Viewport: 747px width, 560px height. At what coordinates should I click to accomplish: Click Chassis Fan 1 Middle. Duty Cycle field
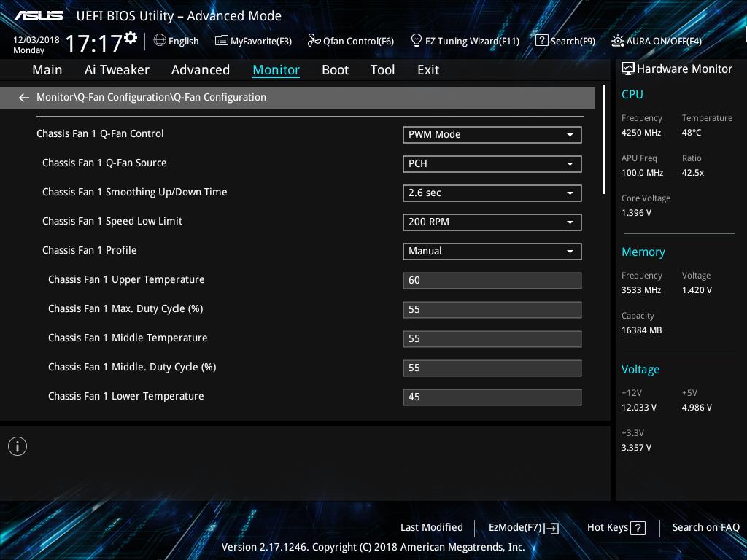pyautogui.click(x=492, y=367)
